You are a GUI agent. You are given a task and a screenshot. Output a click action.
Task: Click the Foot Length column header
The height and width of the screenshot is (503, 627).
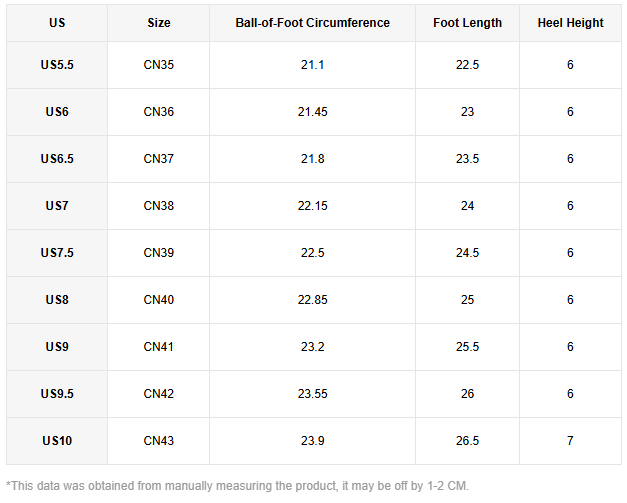tap(467, 23)
